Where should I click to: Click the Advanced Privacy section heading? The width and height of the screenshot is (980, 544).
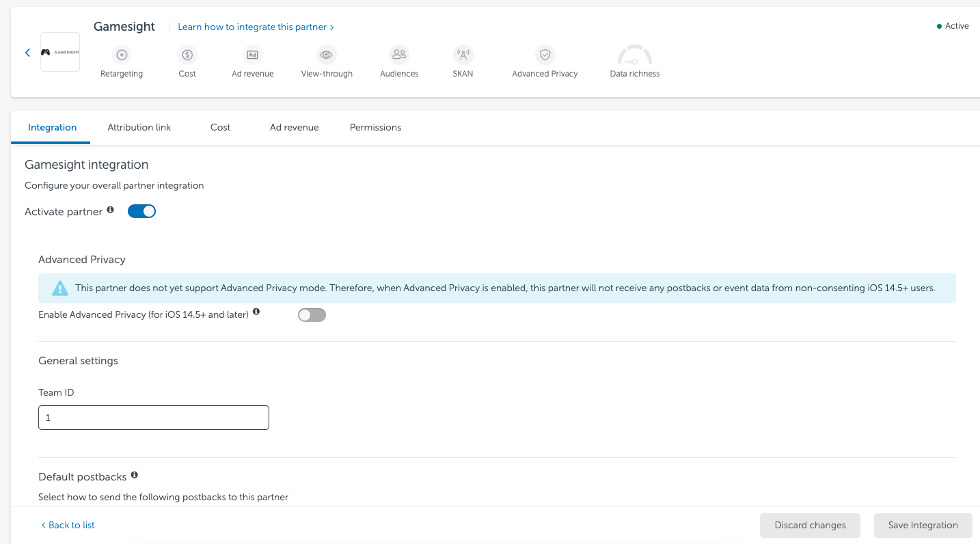tap(82, 260)
